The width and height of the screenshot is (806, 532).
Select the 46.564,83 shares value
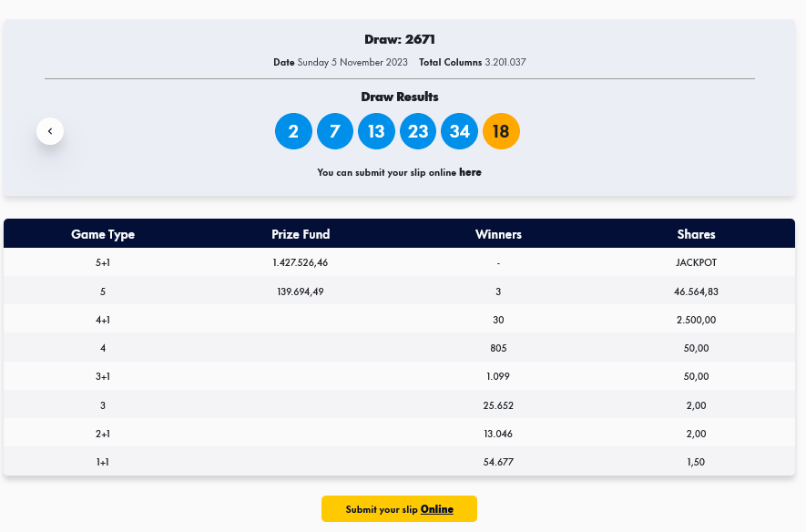coord(696,292)
